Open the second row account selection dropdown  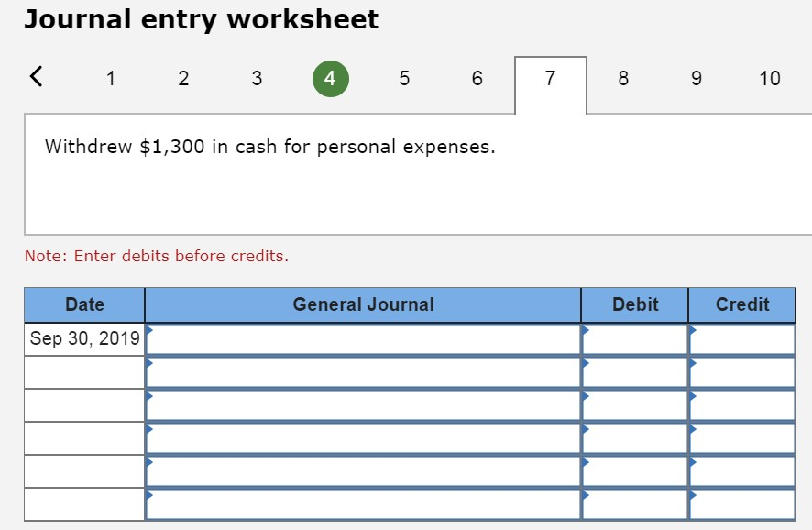click(362, 370)
